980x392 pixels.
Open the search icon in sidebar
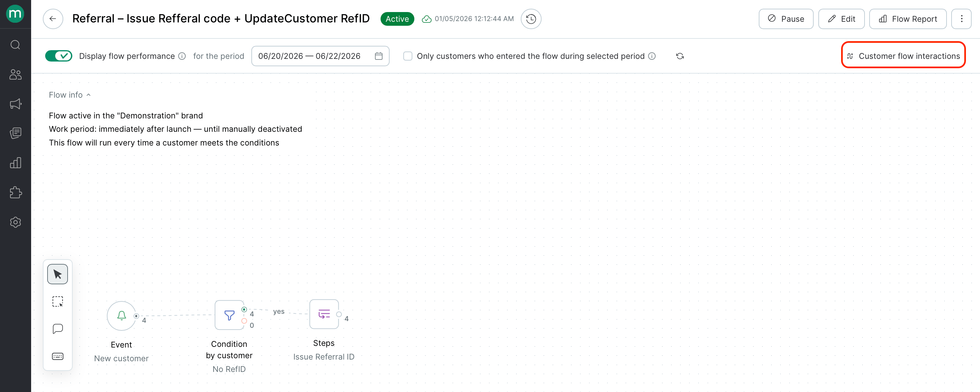15,45
